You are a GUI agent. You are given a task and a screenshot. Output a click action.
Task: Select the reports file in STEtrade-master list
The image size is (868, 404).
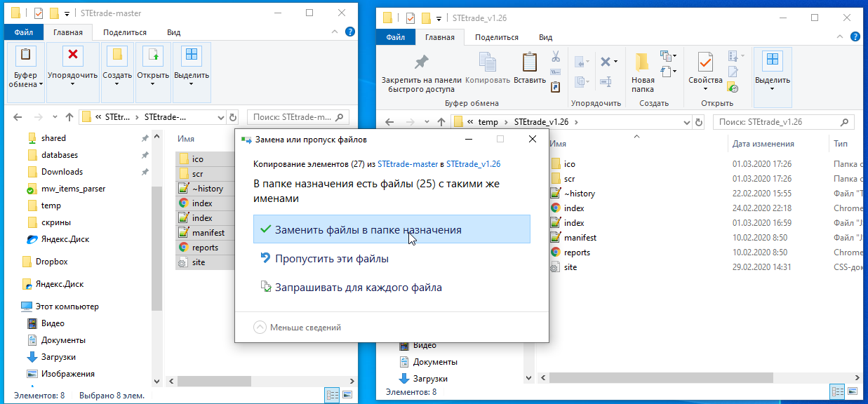pyautogui.click(x=204, y=248)
